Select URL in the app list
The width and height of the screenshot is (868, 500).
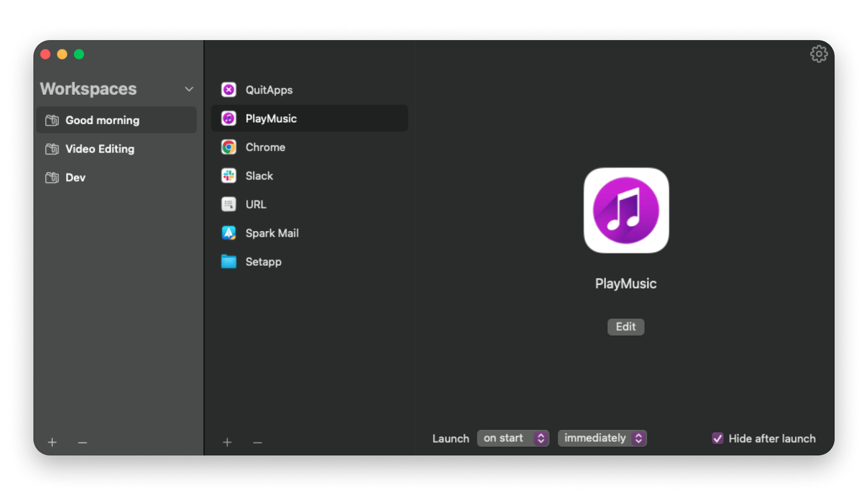point(309,204)
